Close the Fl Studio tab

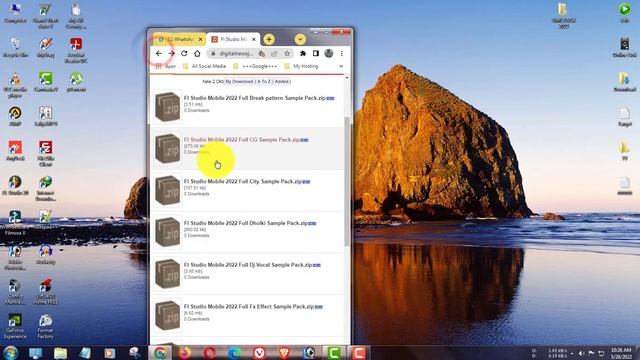[254, 39]
